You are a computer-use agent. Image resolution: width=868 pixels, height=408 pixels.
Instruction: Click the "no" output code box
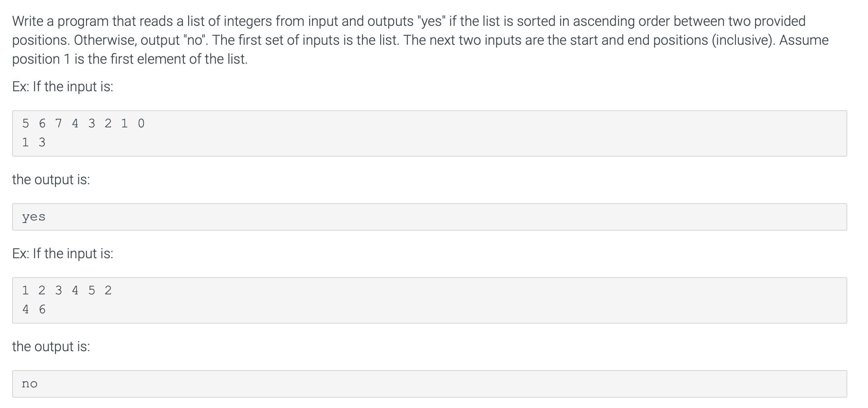tap(429, 384)
